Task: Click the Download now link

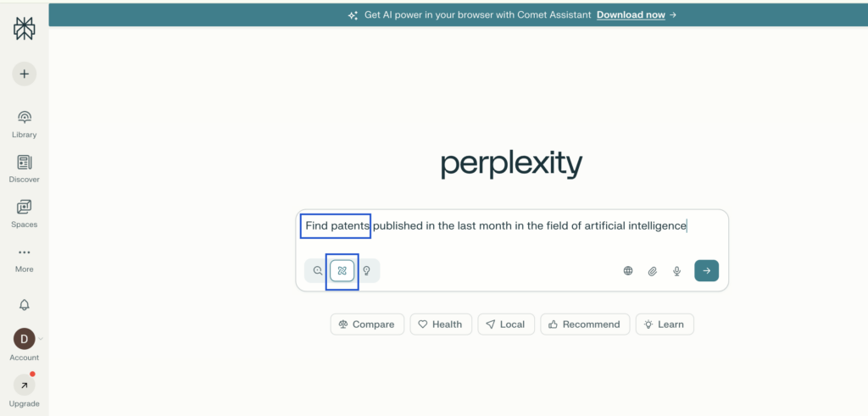Action: (631, 14)
